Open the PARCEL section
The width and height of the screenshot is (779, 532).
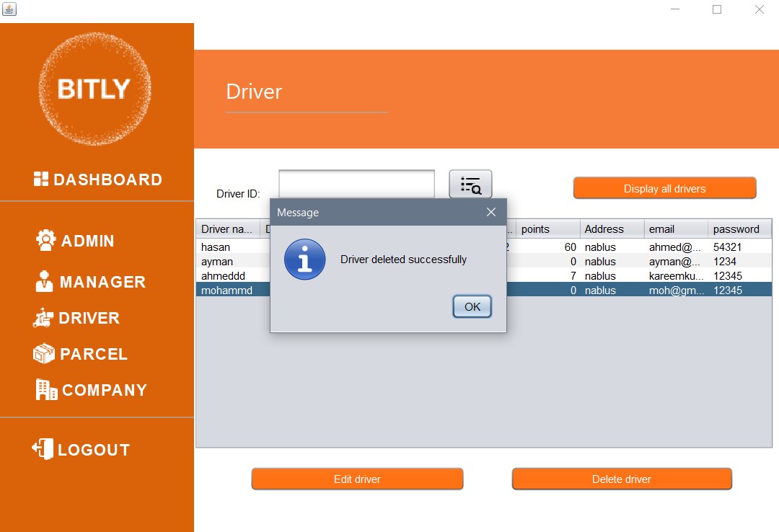coord(94,354)
